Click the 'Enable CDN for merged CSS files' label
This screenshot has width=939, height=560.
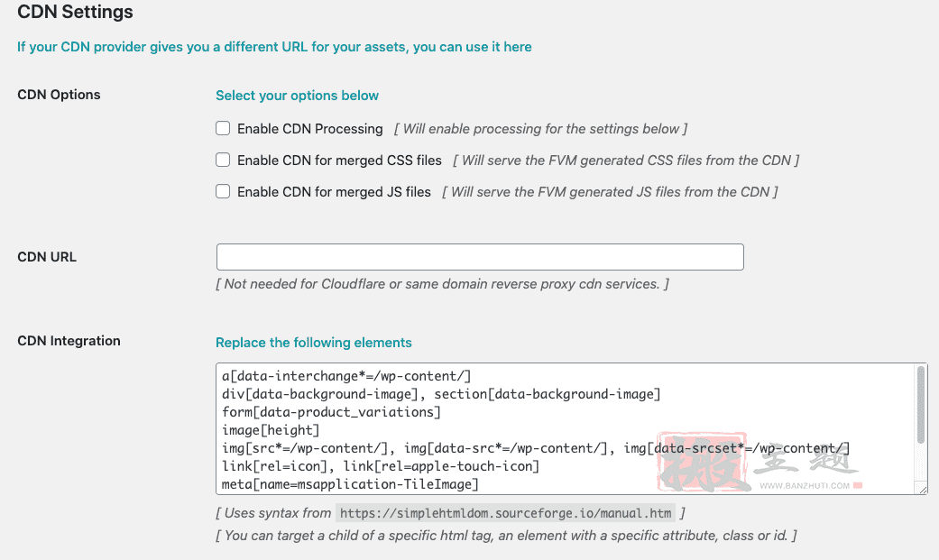click(339, 161)
